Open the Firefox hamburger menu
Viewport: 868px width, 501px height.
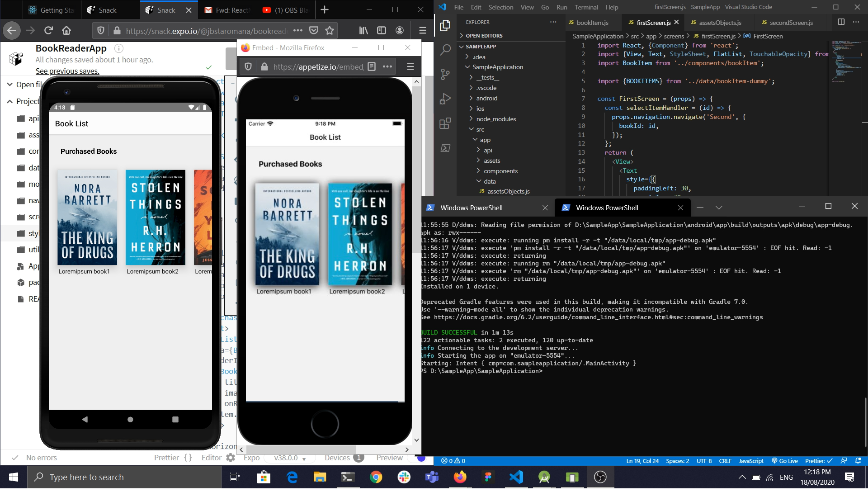coord(423,30)
